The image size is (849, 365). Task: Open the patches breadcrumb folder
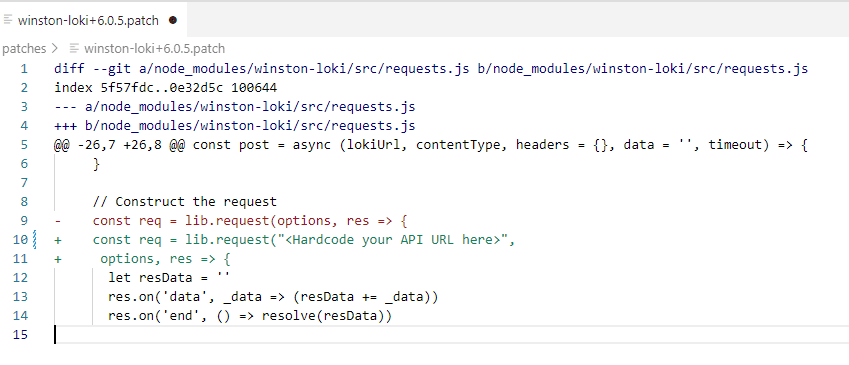24,49
